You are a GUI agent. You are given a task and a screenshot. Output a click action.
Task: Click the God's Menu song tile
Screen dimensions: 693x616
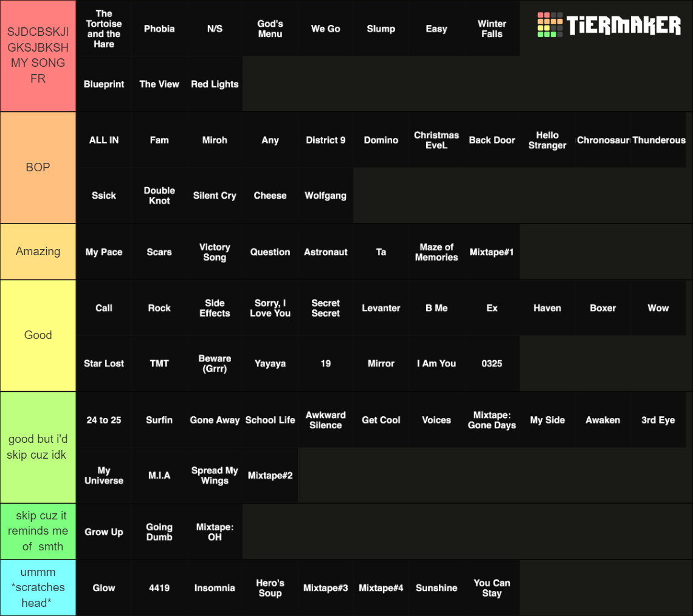click(x=270, y=29)
